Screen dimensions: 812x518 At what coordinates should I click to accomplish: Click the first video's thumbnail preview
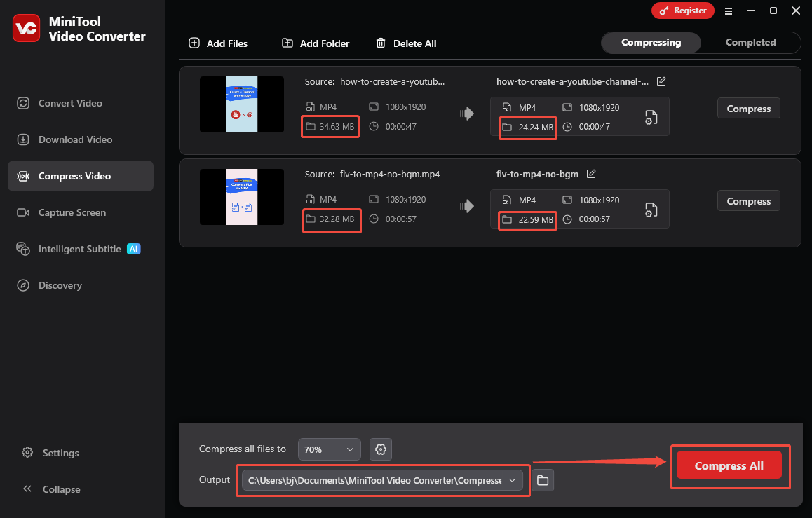coord(241,104)
